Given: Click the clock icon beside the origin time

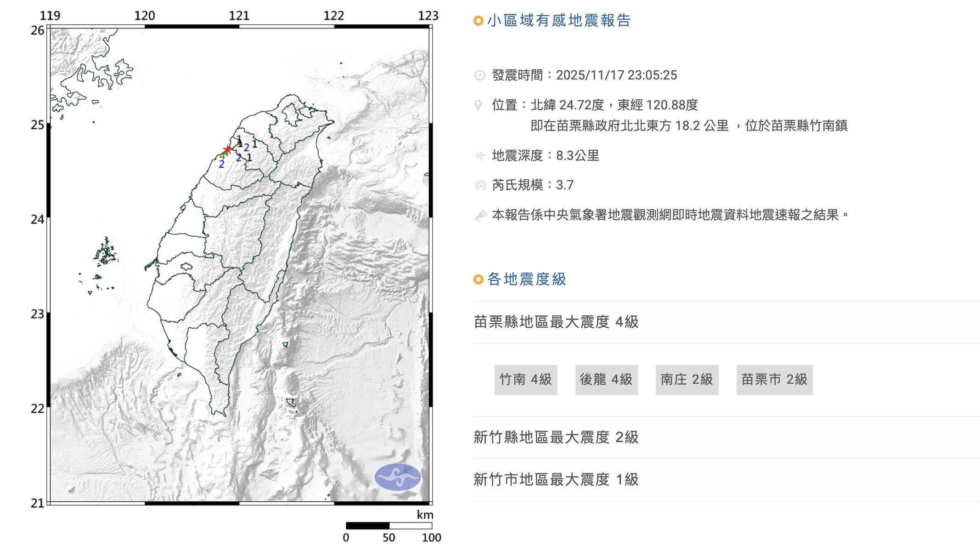Looking at the screenshot, I should (479, 75).
